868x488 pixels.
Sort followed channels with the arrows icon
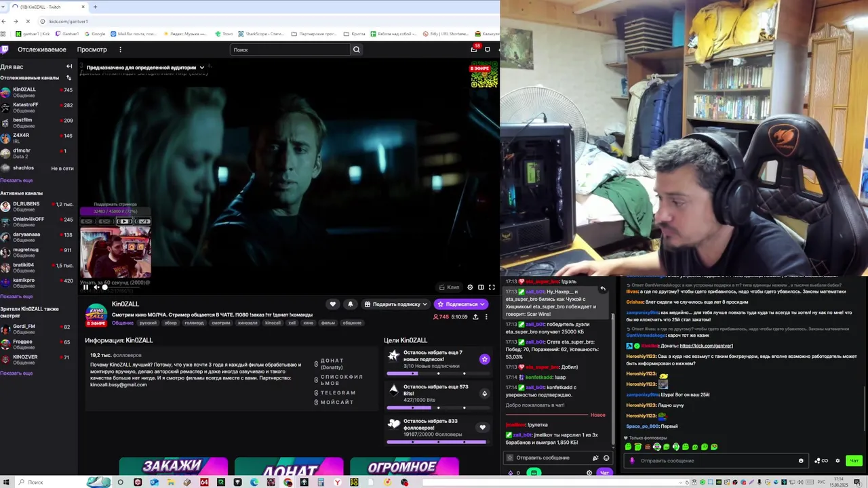pos(68,78)
